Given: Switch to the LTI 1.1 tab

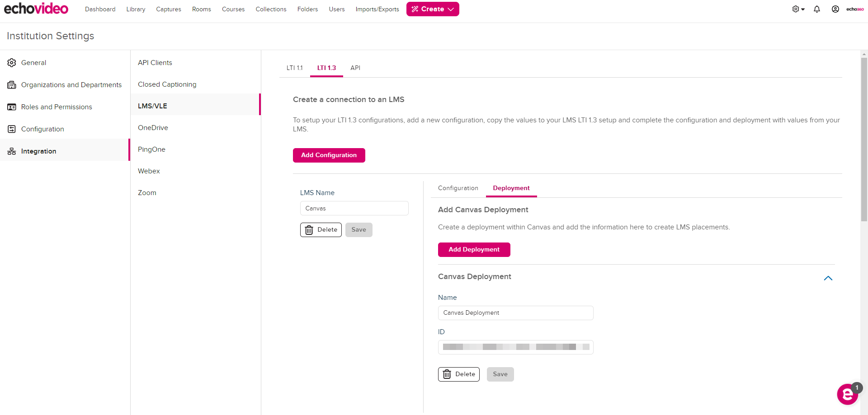Looking at the screenshot, I should 295,68.
